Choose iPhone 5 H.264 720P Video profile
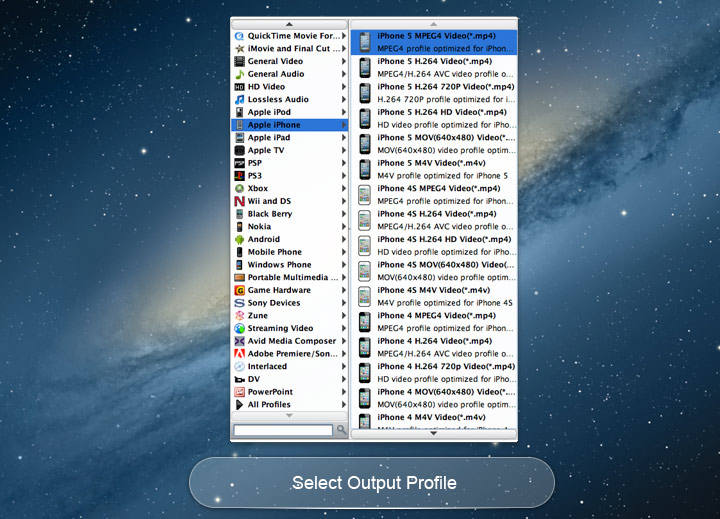The height and width of the screenshot is (519, 720). pos(434,93)
